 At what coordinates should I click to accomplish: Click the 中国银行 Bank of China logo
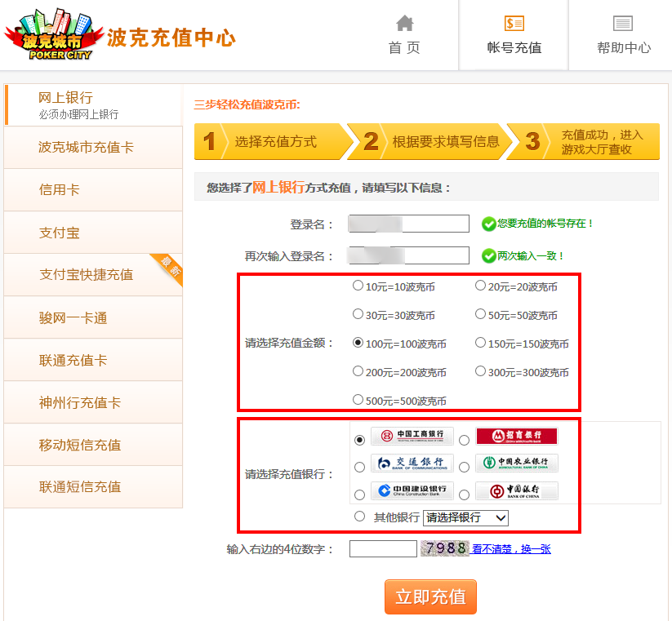coord(517,490)
